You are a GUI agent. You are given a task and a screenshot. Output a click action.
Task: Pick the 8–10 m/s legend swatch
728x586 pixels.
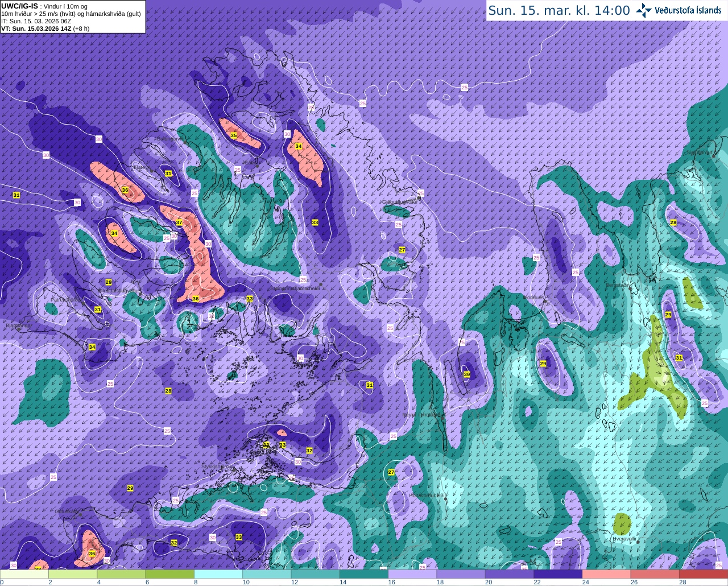(218, 574)
